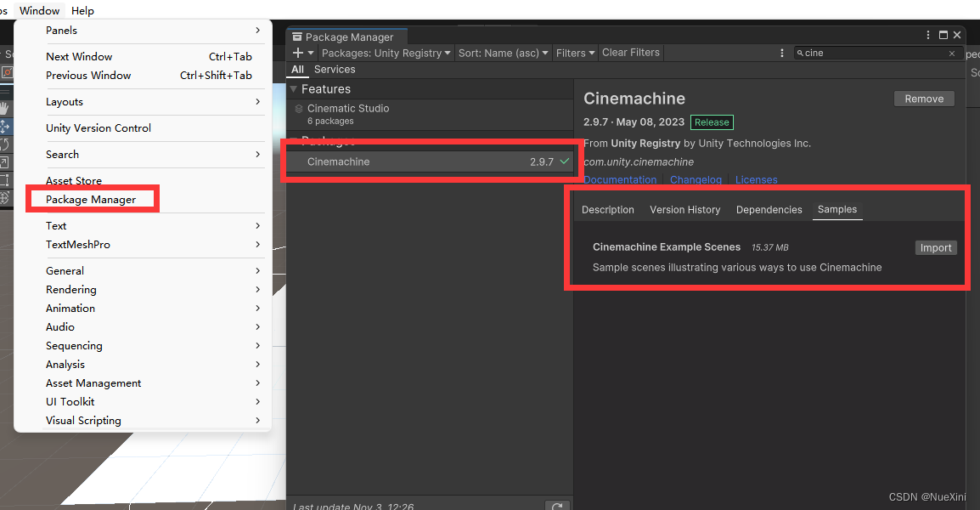This screenshot has width=980, height=510.
Task: Select the Rotate tool in scene toolbar
Action: click(5, 144)
